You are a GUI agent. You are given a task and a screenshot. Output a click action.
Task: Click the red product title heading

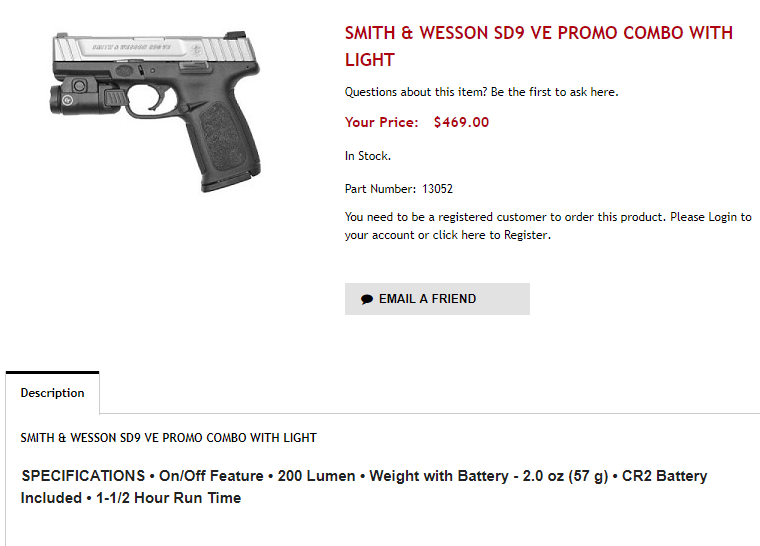click(x=538, y=46)
